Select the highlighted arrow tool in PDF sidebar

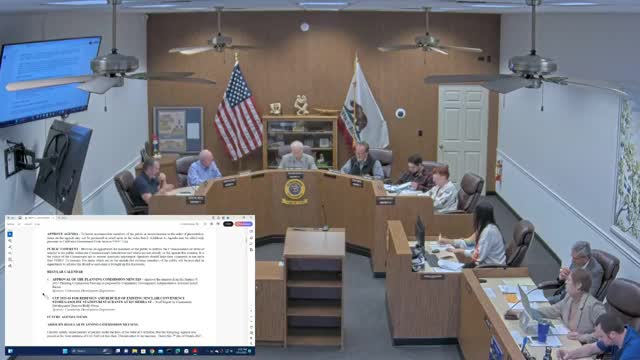(x=10, y=234)
